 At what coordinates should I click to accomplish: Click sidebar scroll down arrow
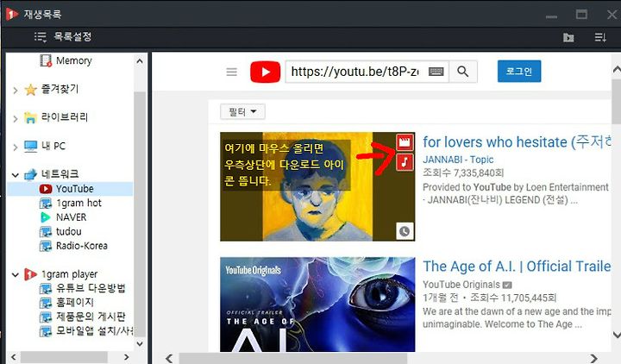tap(140, 343)
